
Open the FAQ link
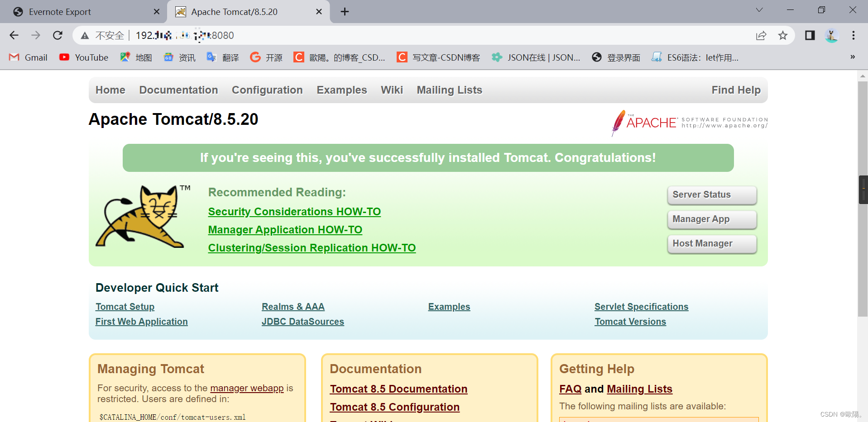point(570,389)
